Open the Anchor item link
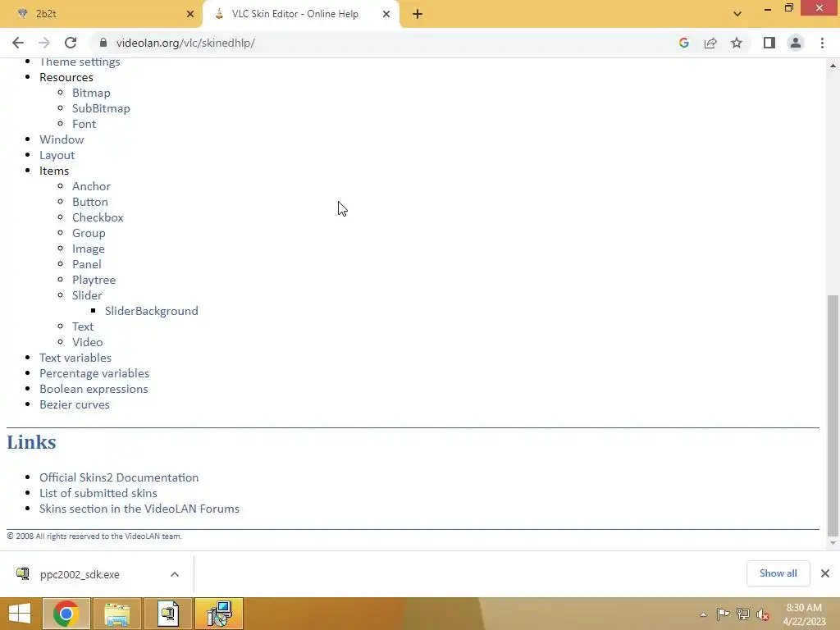The width and height of the screenshot is (840, 630). click(92, 186)
